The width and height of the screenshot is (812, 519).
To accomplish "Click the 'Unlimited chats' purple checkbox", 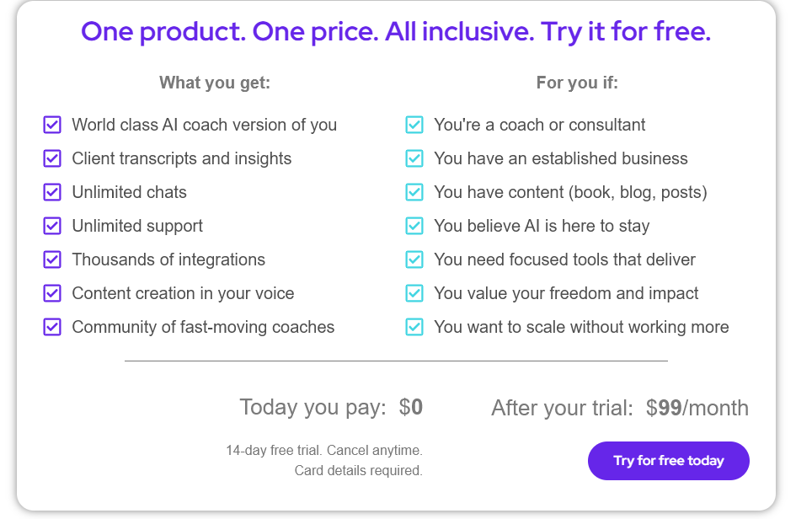I will pos(52,192).
